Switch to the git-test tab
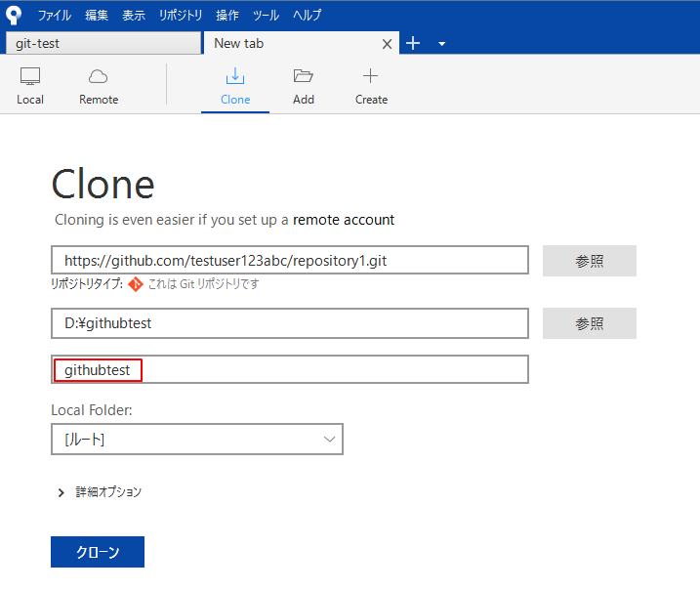 [x=103, y=44]
